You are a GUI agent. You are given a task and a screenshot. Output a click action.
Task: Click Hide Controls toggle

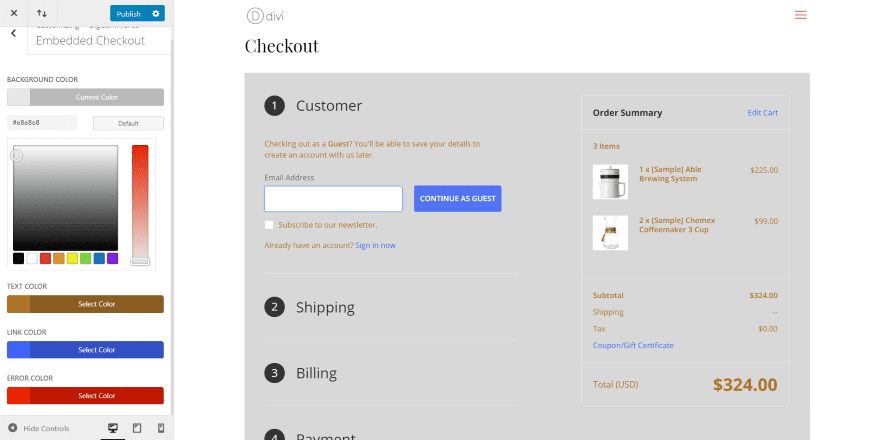39,428
